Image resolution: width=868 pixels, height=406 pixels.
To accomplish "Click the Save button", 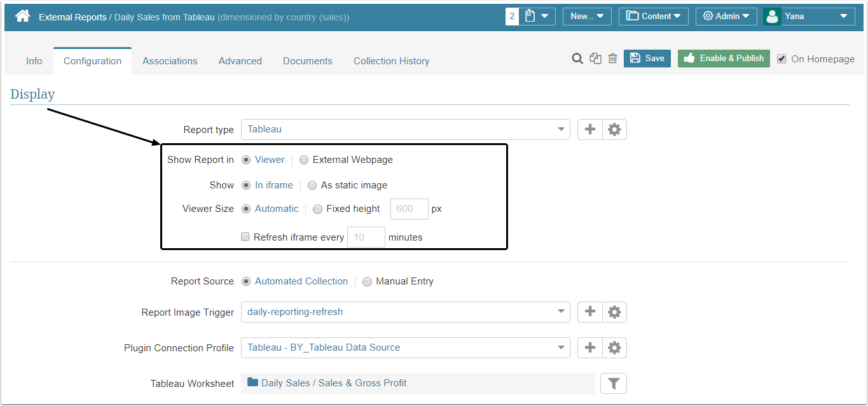I will [x=647, y=58].
